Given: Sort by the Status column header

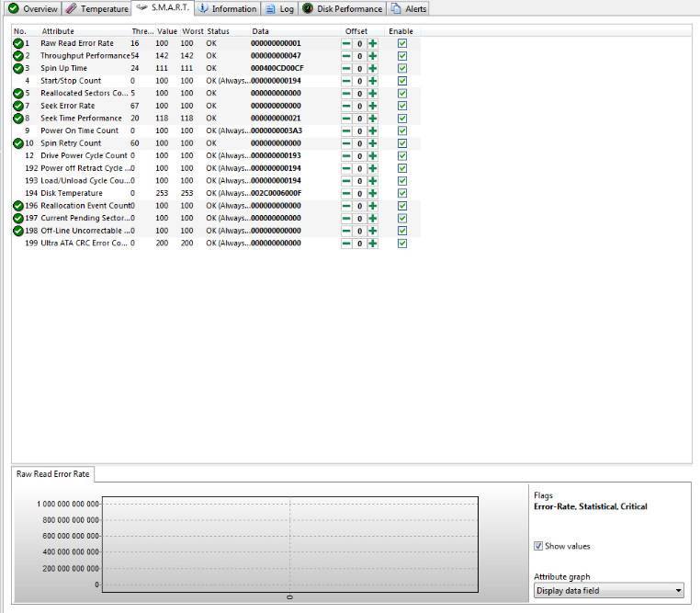Looking at the screenshot, I should [x=219, y=31].
